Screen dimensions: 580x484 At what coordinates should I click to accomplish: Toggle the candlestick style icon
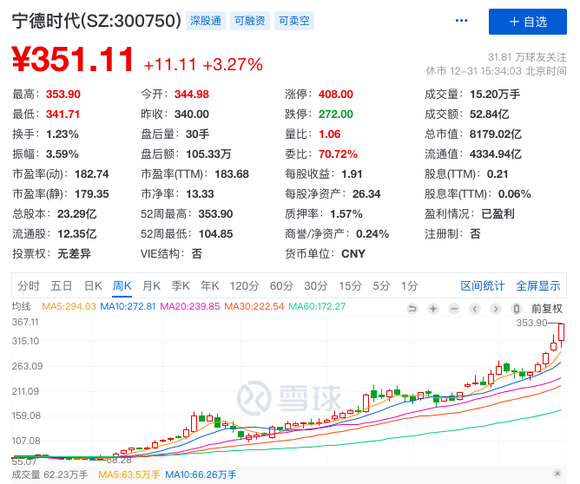(517, 308)
